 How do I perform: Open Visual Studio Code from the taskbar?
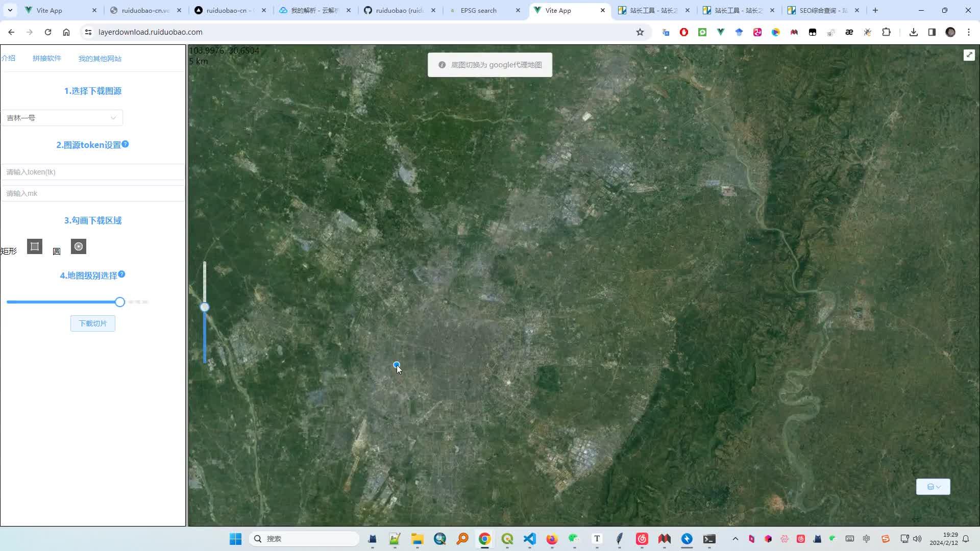pyautogui.click(x=529, y=538)
